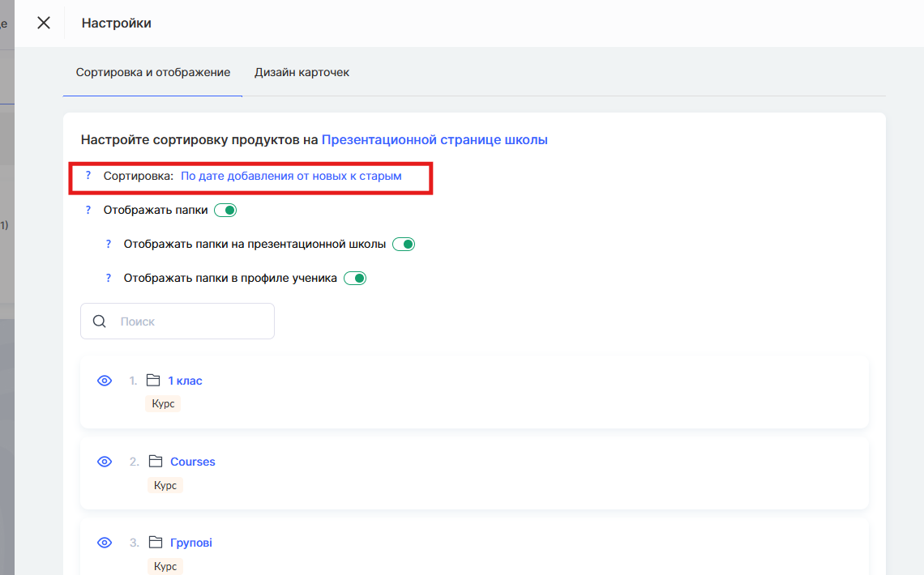Toggle visibility eye for Групові folder

click(105, 543)
